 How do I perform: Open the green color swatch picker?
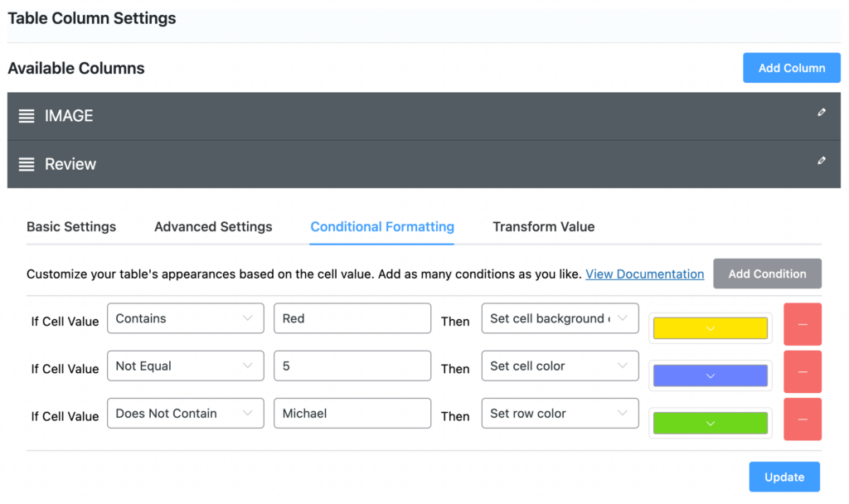click(711, 424)
